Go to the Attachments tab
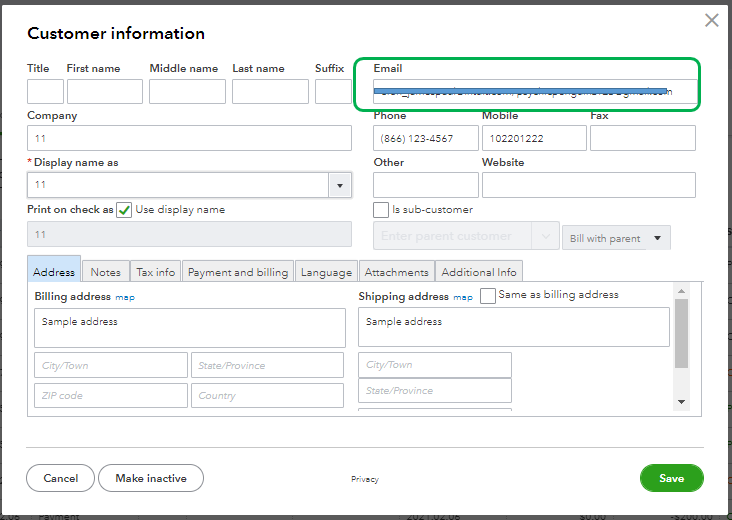Viewport: 732px width, 520px height. point(396,272)
